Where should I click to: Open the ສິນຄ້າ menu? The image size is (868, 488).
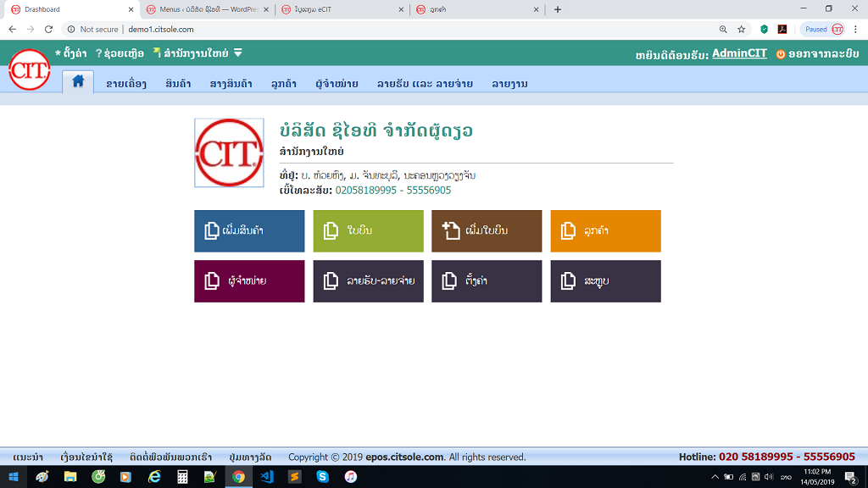[178, 84]
